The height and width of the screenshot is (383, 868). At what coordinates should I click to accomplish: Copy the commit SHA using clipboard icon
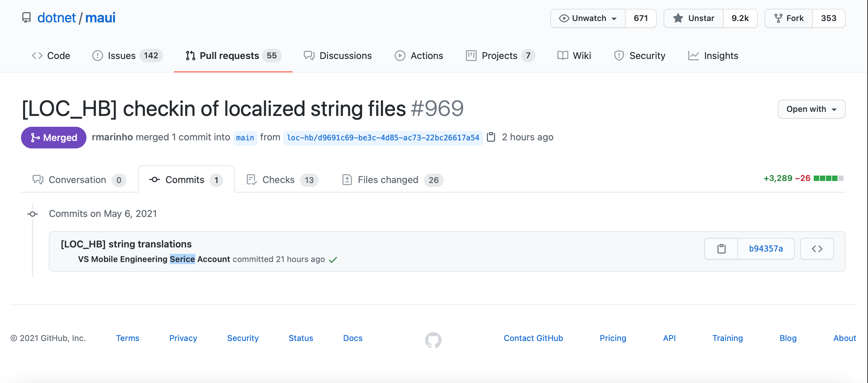point(721,248)
